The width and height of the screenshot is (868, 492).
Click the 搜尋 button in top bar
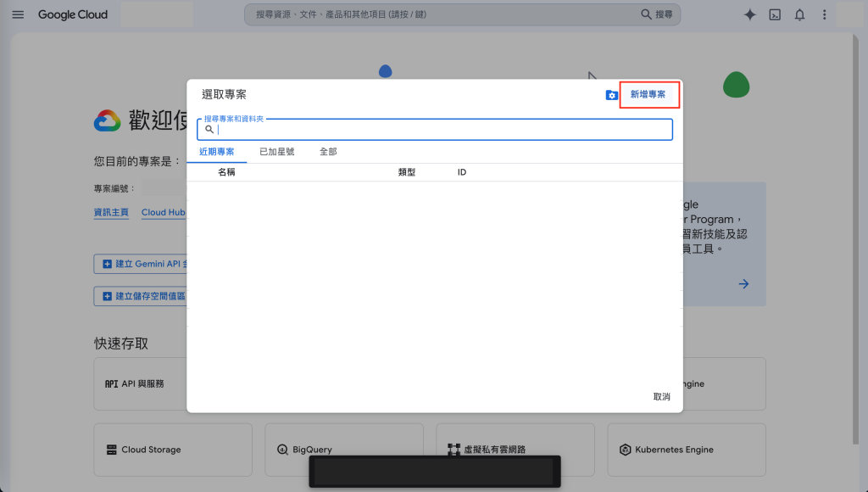[657, 14]
